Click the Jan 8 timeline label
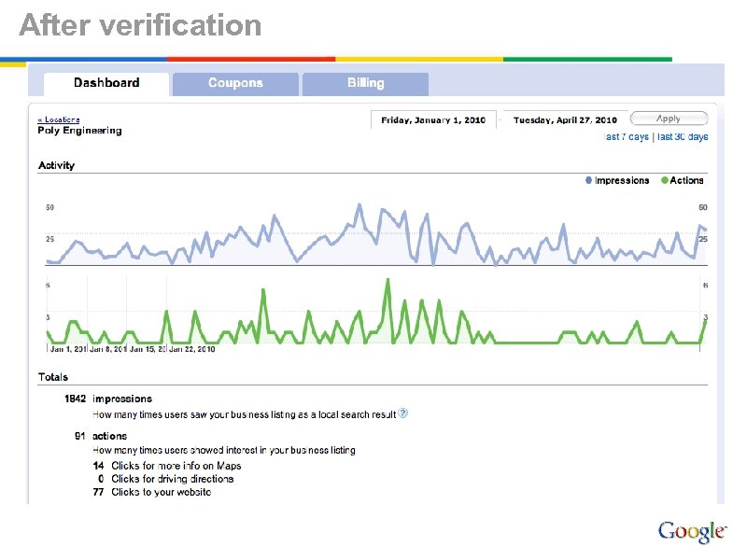This screenshot has width=747, height=560. (x=107, y=349)
